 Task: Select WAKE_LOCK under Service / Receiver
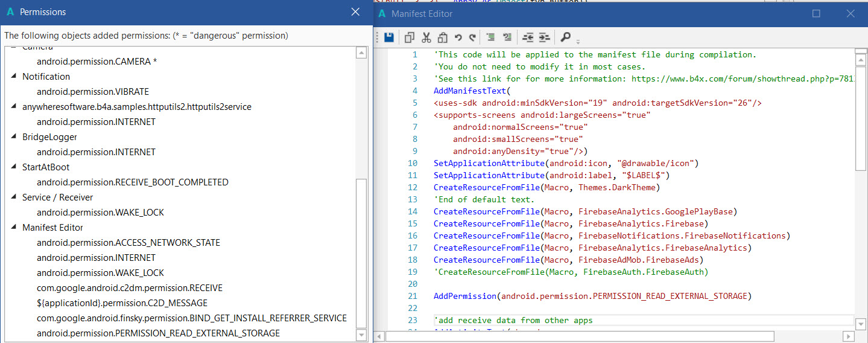[x=100, y=213]
